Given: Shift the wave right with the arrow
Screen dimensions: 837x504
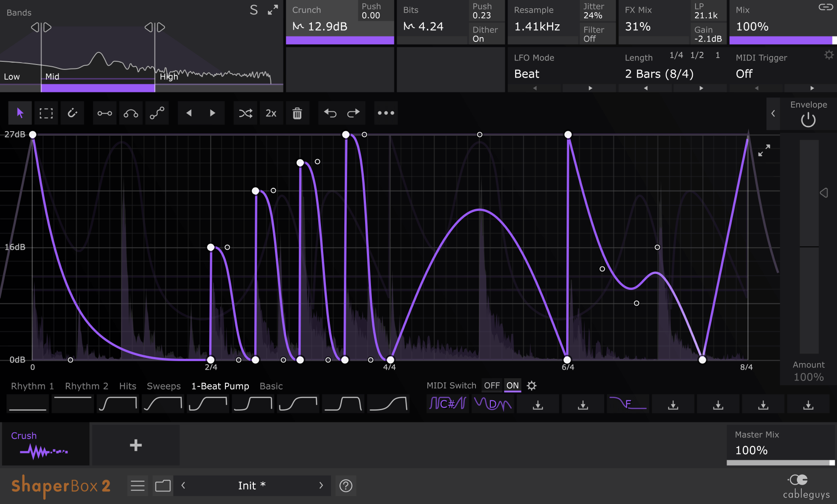Looking at the screenshot, I should pos(213,113).
